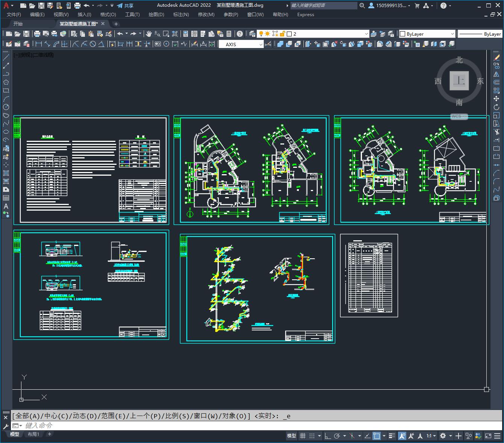
Task: Toggle ortho mode in status bar
Action: click(x=328, y=436)
